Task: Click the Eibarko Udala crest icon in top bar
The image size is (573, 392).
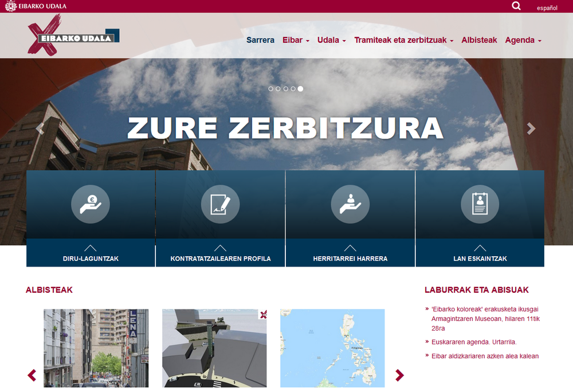Action: click(x=10, y=6)
